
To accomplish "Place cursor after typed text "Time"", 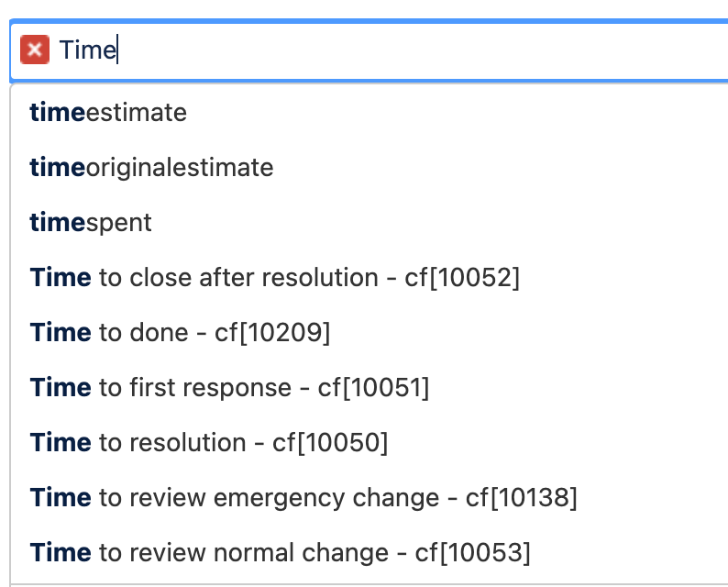I will coord(116,50).
